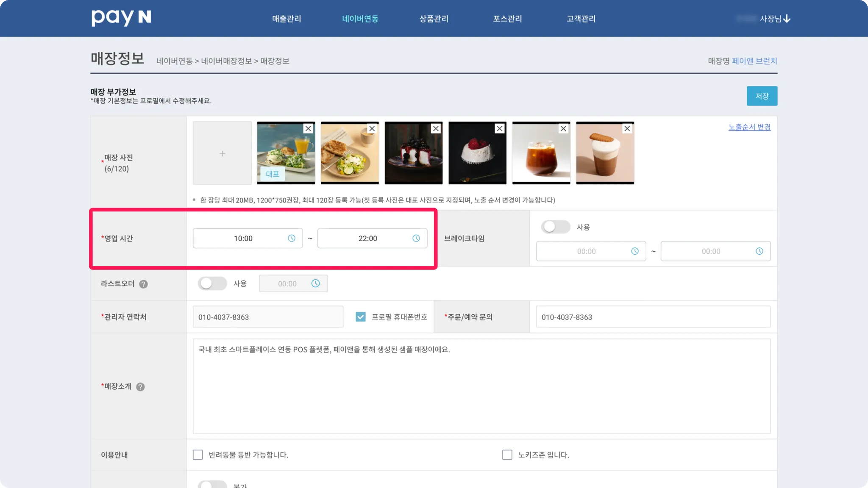Click clock icon in closing time 22:00 field

click(x=416, y=238)
